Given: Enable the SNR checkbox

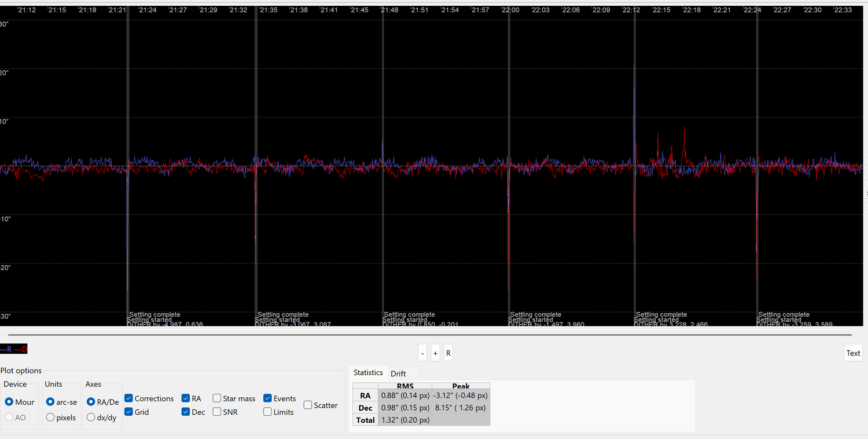Looking at the screenshot, I should coord(217,412).
